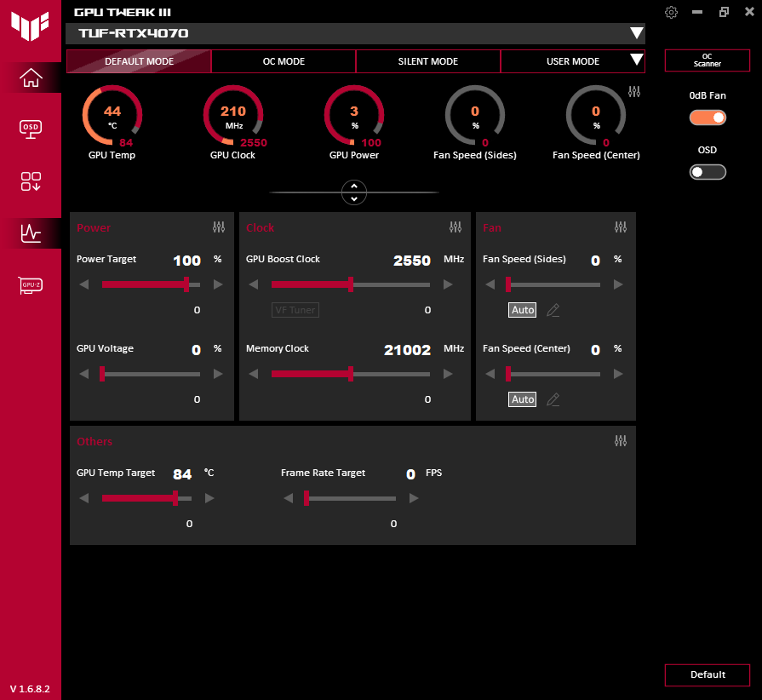The height and width of the screenshot is (700, 762).
Task: Increase Fan Speed (Sides) with right arrow
Action: 618,284
